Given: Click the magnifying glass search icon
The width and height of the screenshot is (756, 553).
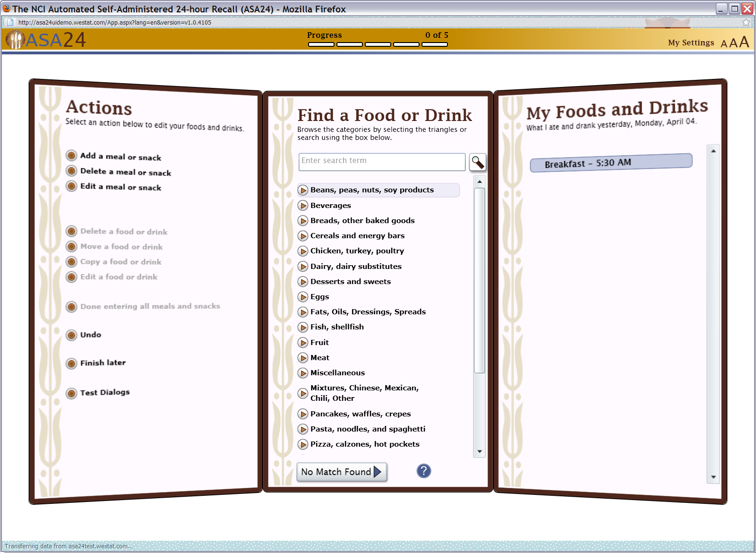Looking at the screenshot, I should (477, 163).
